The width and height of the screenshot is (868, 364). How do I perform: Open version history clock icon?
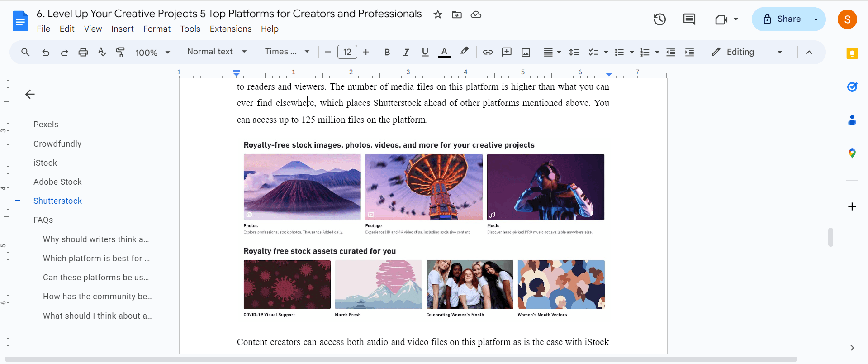pos(659,19)
